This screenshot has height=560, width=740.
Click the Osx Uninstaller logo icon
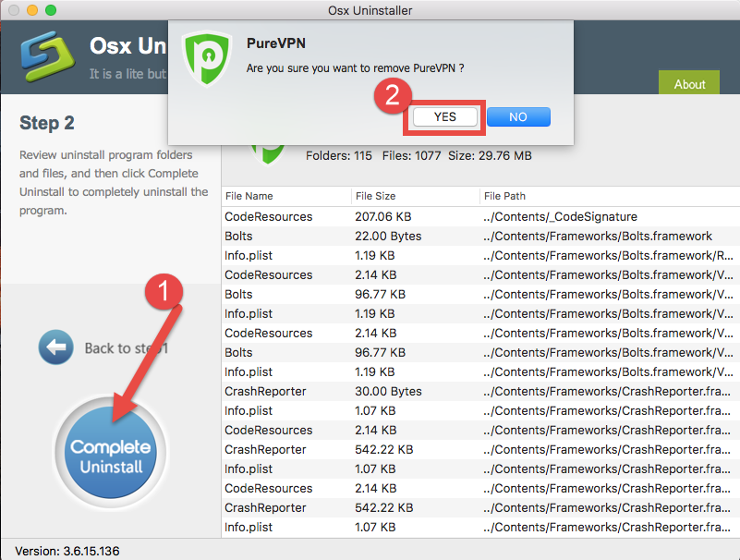tap(46, 57)
